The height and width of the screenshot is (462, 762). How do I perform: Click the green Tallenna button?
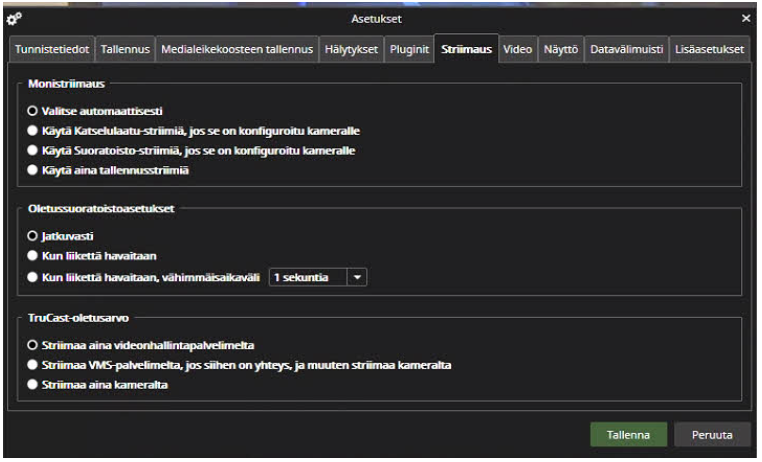(627, 435)
